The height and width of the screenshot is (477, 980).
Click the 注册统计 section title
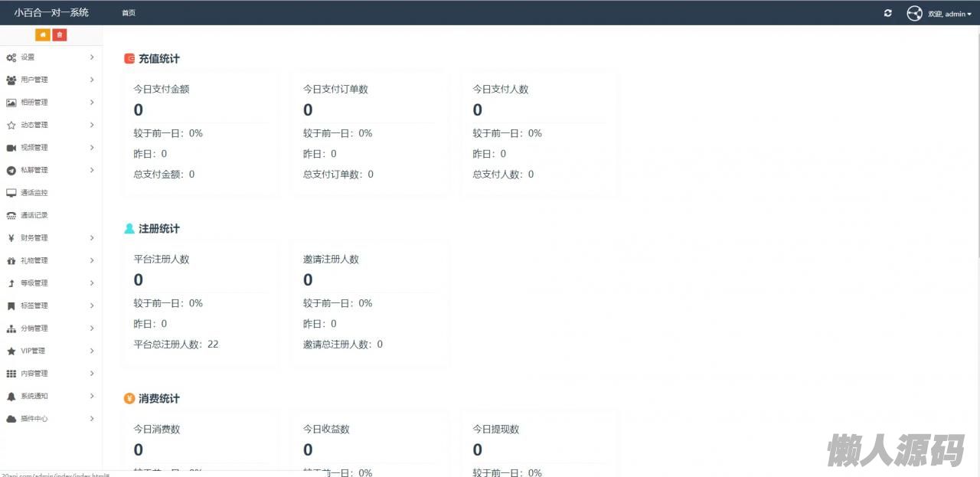tap(159, 228)
